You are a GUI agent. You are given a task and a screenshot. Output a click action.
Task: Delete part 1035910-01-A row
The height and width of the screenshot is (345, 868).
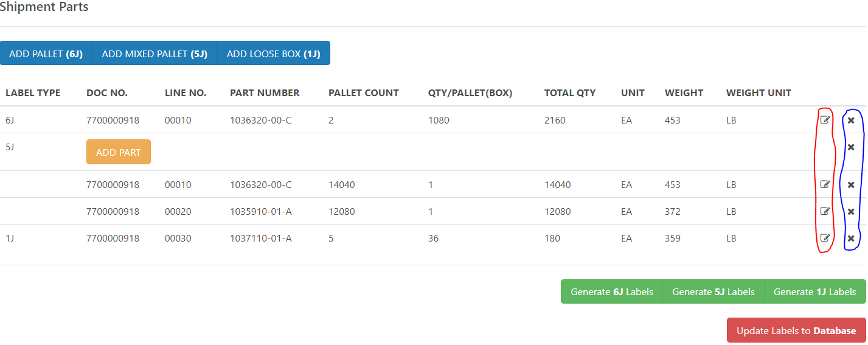(x=851, y=212)
